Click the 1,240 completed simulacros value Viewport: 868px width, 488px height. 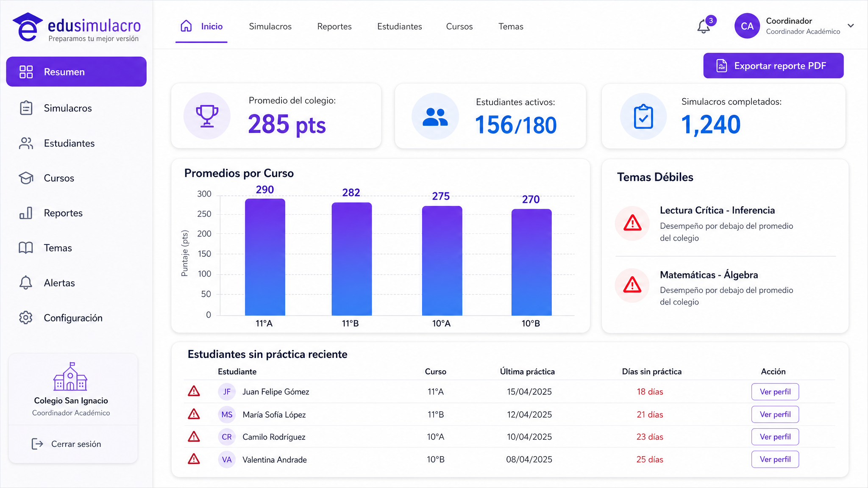[711, 125]
